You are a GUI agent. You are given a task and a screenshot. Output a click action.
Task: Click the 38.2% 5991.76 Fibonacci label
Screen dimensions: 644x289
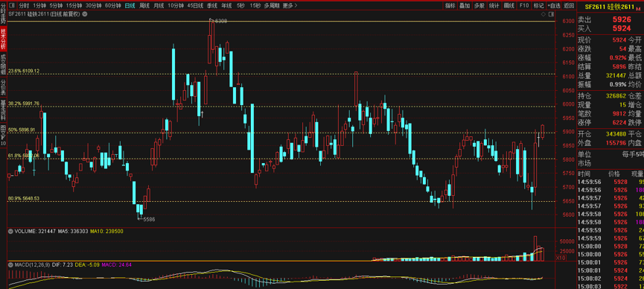[24, 104]
